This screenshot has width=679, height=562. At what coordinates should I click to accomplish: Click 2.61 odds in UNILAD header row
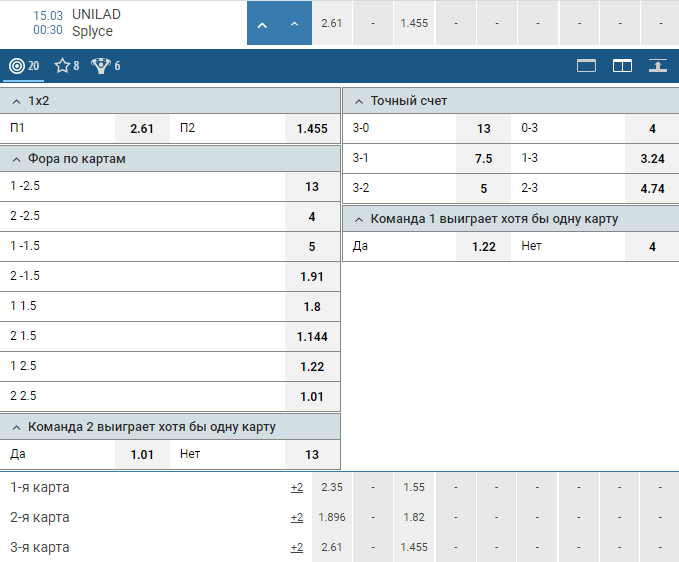[332, 23]
